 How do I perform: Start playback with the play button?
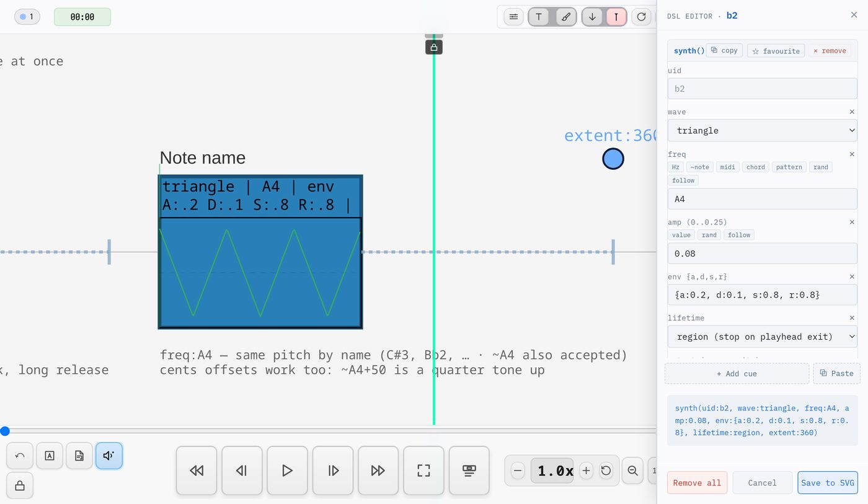(x=287, y=471)
